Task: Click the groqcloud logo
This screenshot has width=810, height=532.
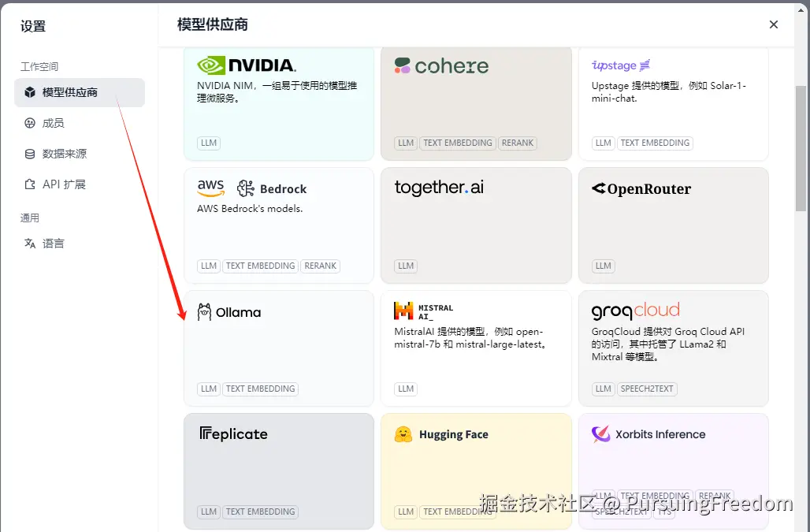Action: [635, 311]
